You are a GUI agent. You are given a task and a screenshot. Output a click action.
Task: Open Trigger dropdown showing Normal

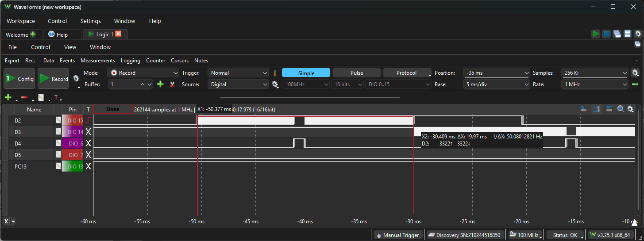point(239,73)
